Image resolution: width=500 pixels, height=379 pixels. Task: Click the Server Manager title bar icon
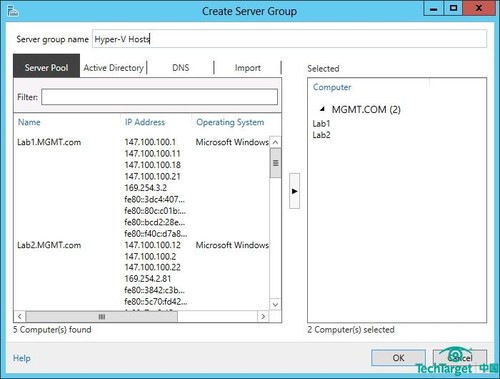click(x=13, y=11)
